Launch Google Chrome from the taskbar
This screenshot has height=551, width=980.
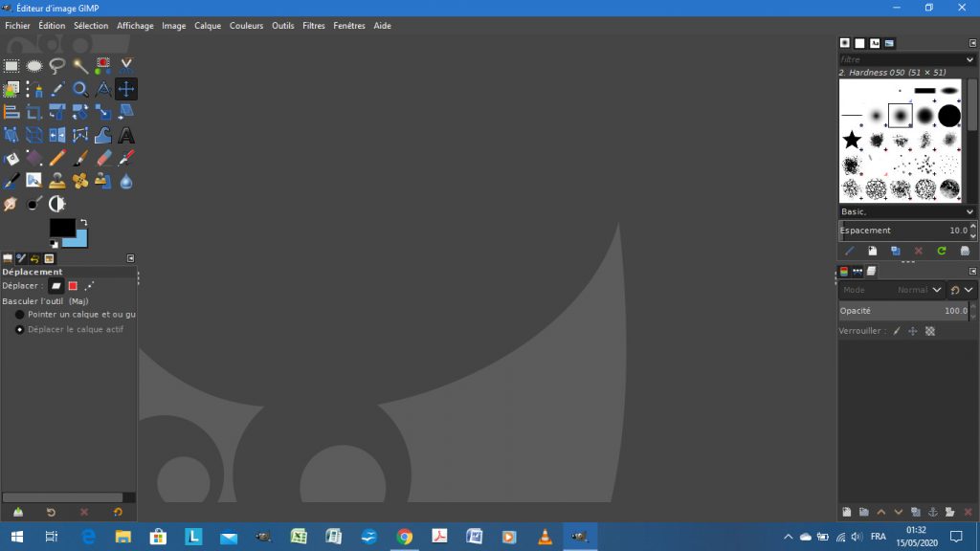(403, 537)
